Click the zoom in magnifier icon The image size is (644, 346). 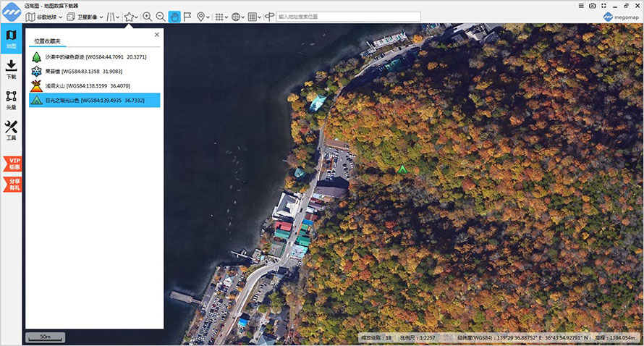(147, 17)
